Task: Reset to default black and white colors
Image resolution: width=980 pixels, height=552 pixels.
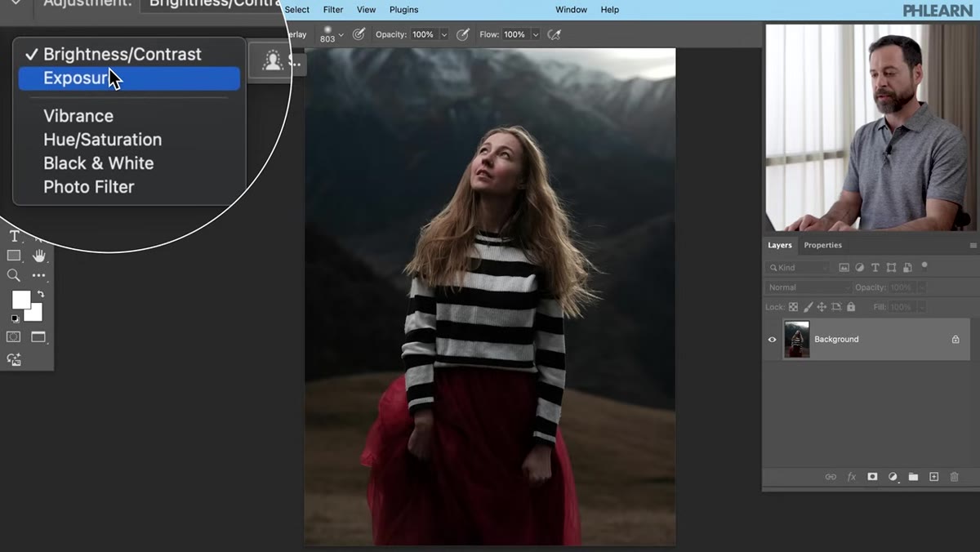Action: (x=14, y=318)
